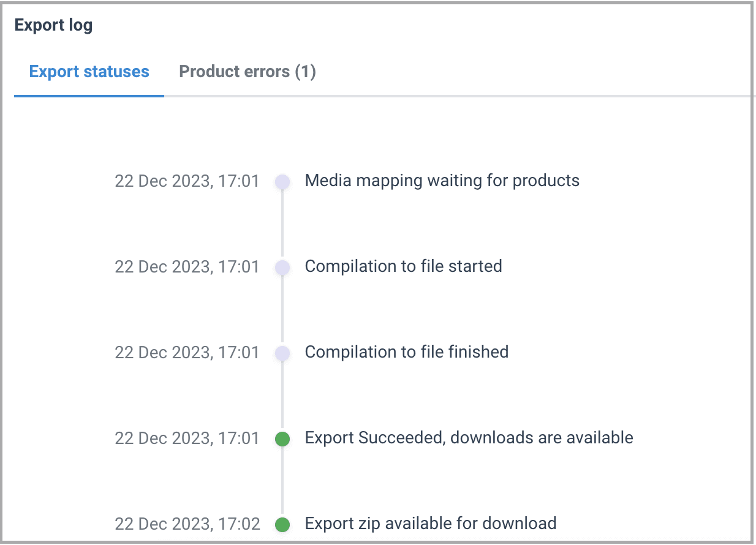
Task: Click the Media mapping waiting for products text
Action: pyautogui.click(x=442, y=181)
